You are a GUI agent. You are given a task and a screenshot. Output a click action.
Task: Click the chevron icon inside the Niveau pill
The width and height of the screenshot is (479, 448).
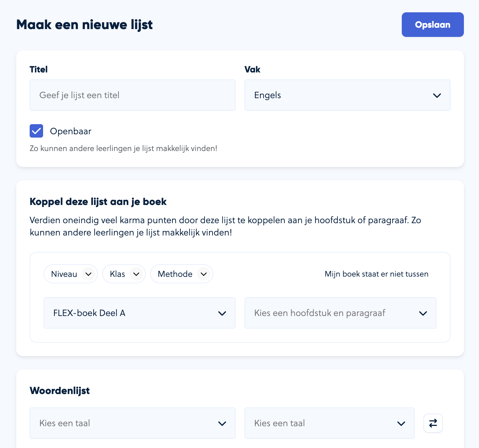point(88,274)
